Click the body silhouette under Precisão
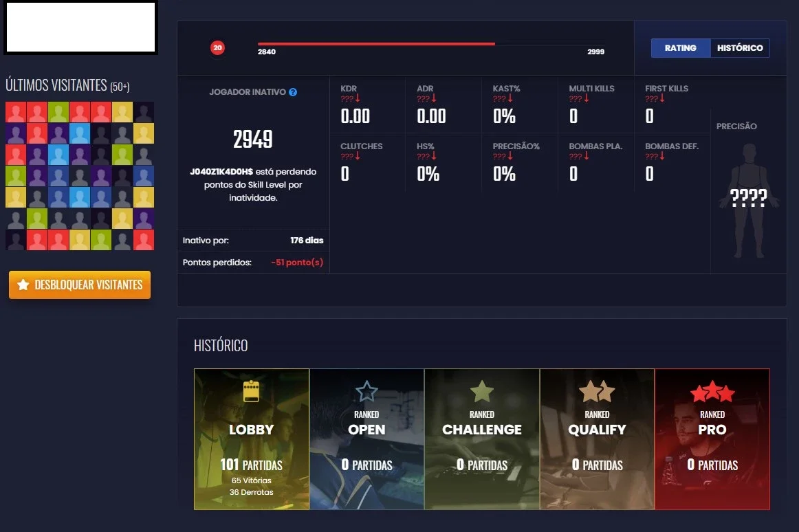 tap(749, 201)
